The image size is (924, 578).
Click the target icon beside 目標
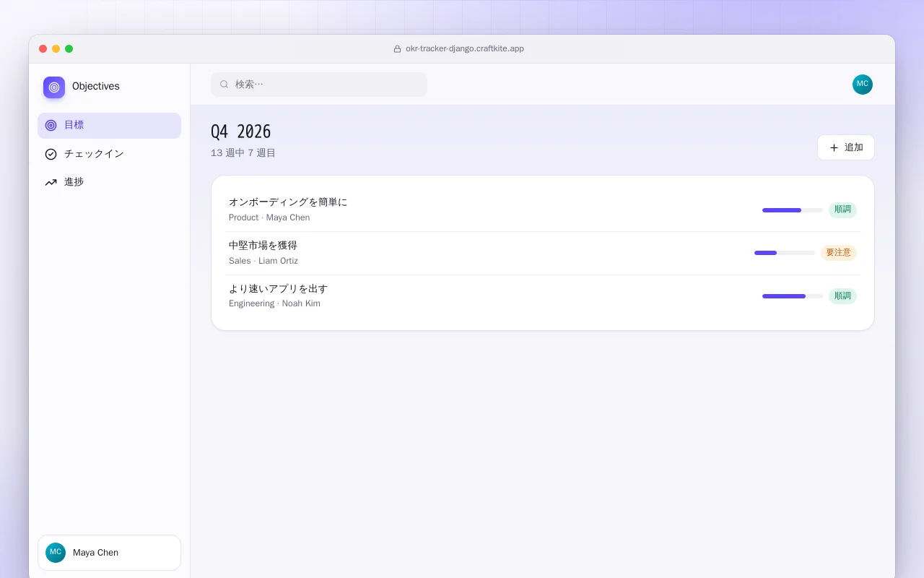click(x=51, y=125)
